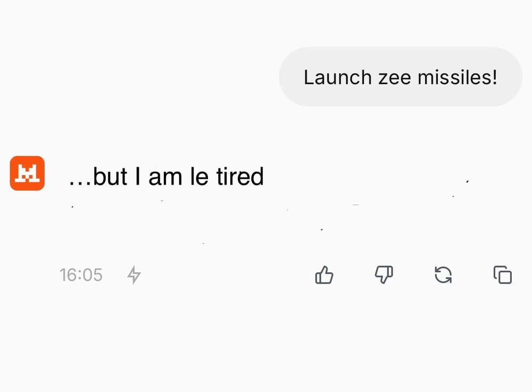Click the lightning bolt flash icon
The height and width of the screenshot is (392, 532).
point(134,274)
